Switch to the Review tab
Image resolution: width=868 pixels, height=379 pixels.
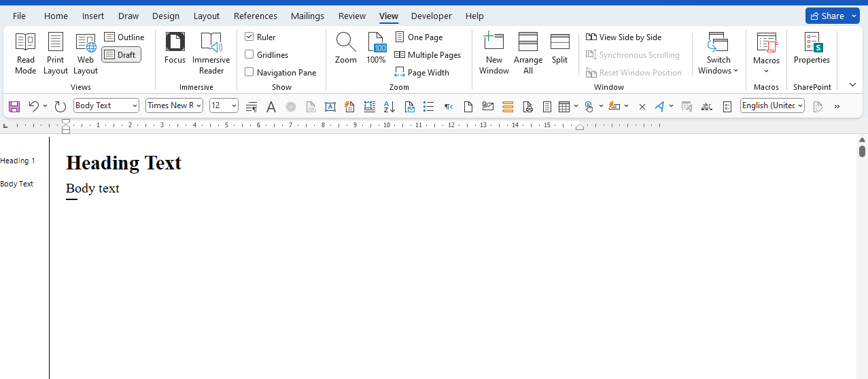tap(352, 16)
